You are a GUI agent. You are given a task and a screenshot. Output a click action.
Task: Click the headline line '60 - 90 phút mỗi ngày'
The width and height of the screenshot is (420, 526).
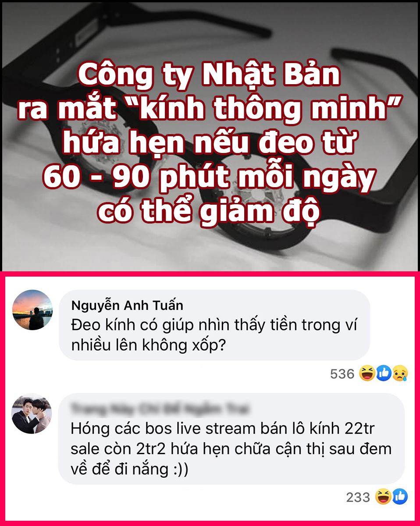[210, 177]
